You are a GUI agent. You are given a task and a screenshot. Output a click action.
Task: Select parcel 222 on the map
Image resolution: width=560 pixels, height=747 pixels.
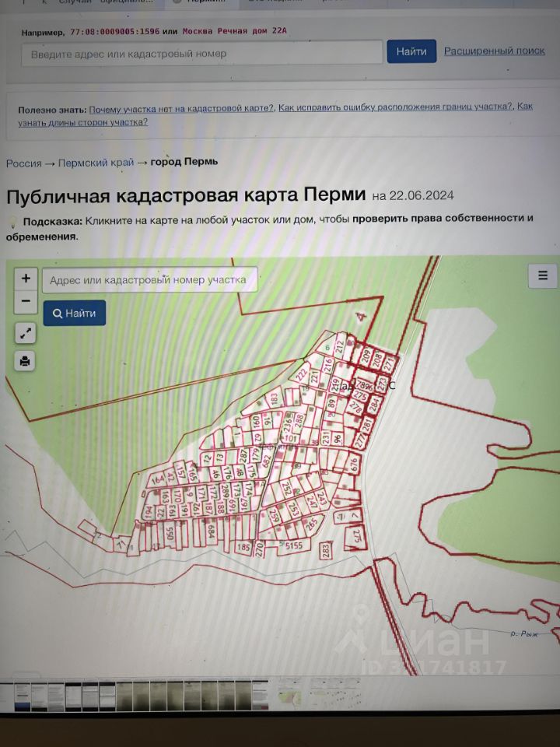pyautogui.click(x=302, y=374)
